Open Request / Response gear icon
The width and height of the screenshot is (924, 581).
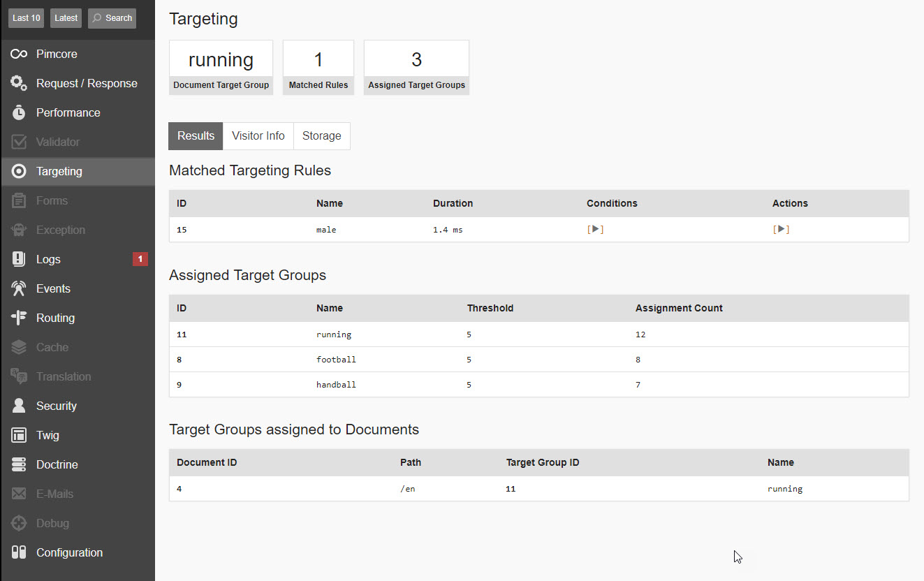[19, 83]
